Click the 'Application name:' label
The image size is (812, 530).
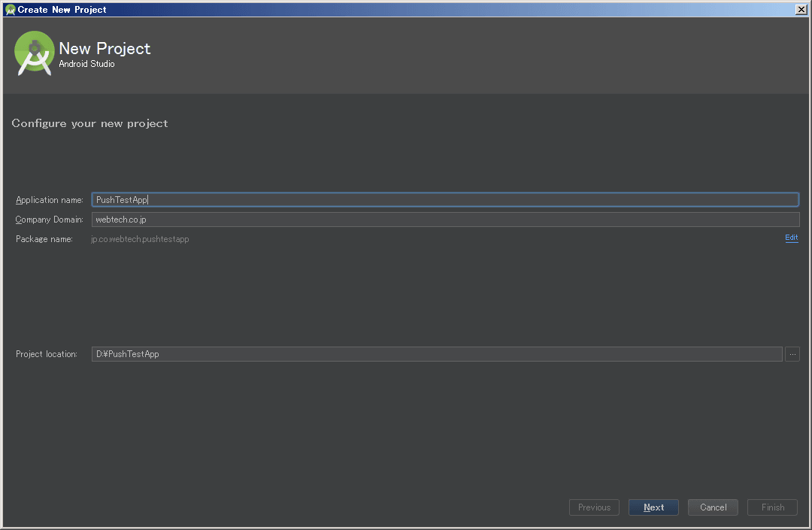click(49, 200)
